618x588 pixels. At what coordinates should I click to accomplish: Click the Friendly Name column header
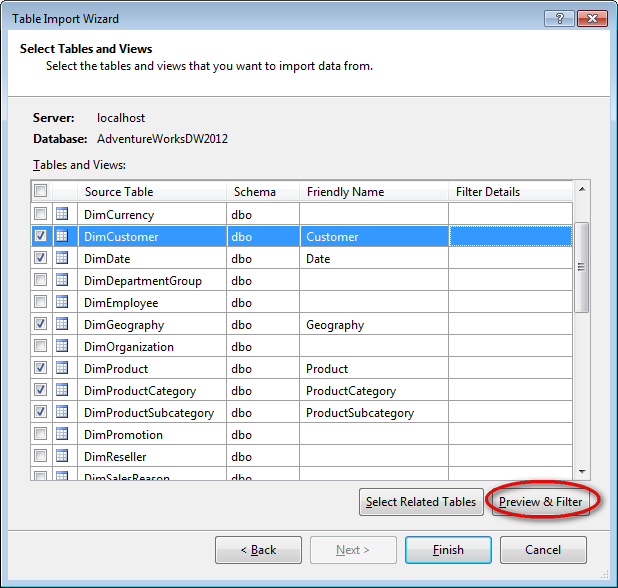click(374, 192)
